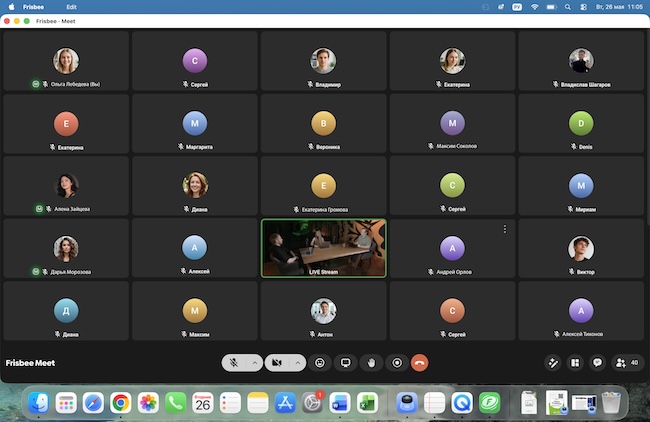The image size is (650, 422).
Task: Open Google Chrome from the Dock
Action: 121,403
